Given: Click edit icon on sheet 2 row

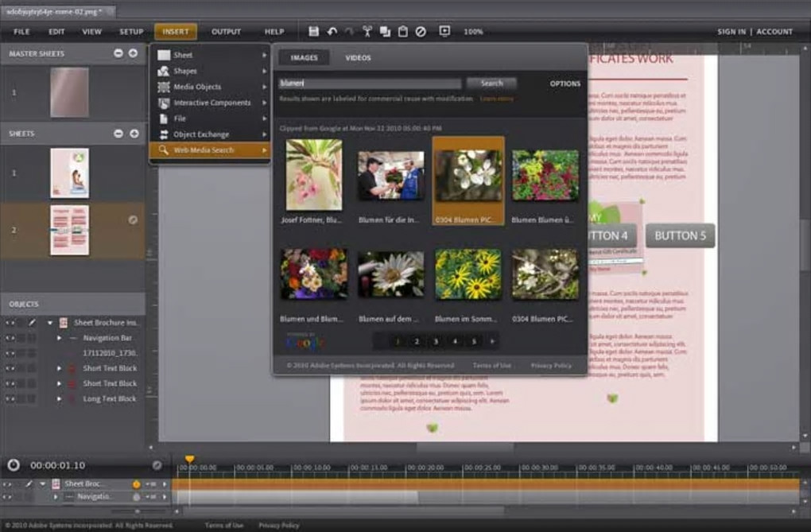Looking at the screenshot, I should [133, 220].
